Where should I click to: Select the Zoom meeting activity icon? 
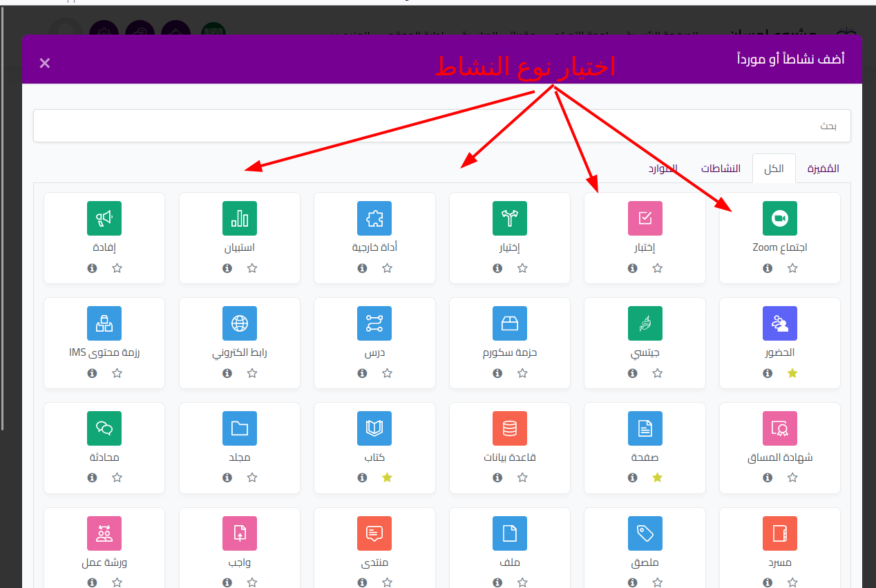(x=779, y=218)
